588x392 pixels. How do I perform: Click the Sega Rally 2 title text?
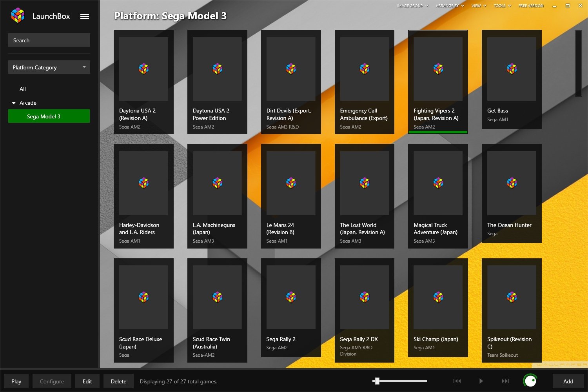pos(281,339)
